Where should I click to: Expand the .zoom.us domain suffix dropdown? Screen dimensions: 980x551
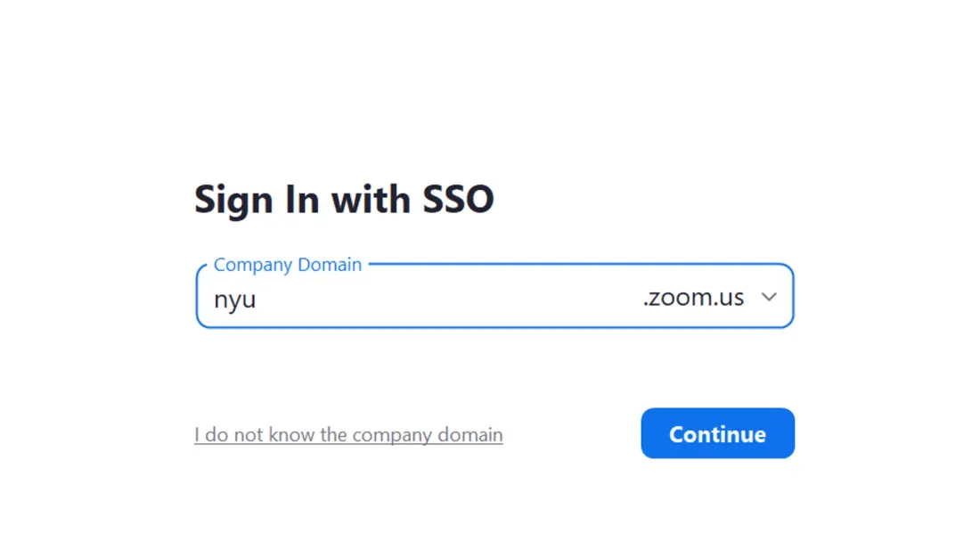pyautogui.click(x=710, y=297)
